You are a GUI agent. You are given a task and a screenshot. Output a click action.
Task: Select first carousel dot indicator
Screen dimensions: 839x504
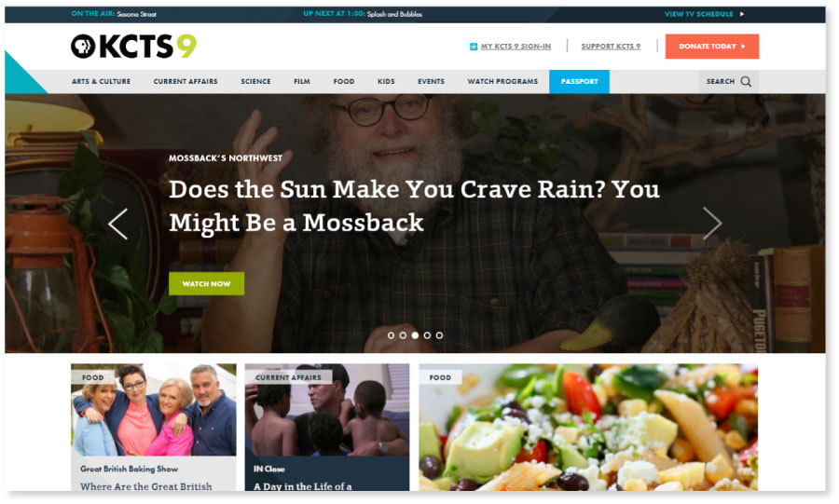391,335
